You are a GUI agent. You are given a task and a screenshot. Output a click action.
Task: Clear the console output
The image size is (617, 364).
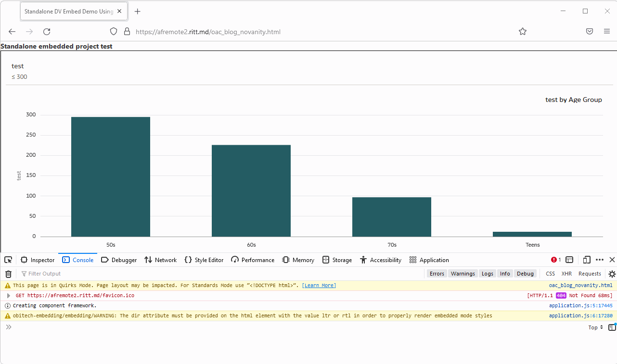(x=8, y=274)
